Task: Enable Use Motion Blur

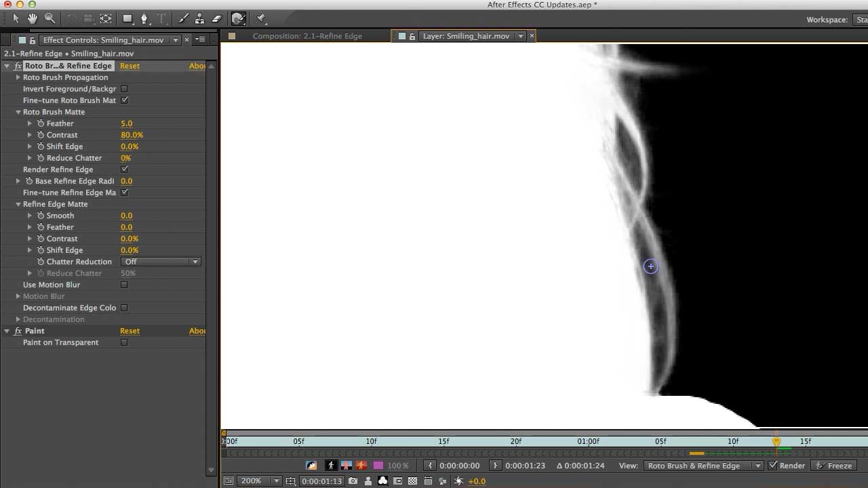Action: click(124, 285)
